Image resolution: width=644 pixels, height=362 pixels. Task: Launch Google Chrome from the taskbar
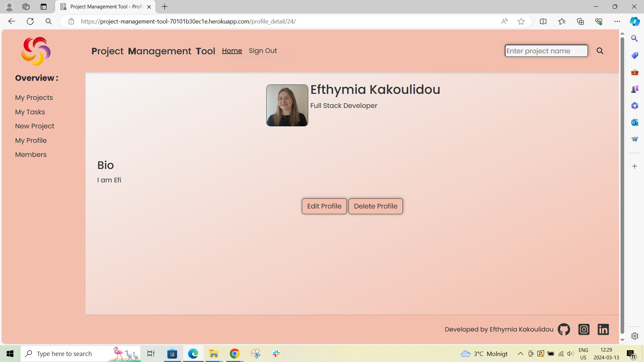pos(234,353)
